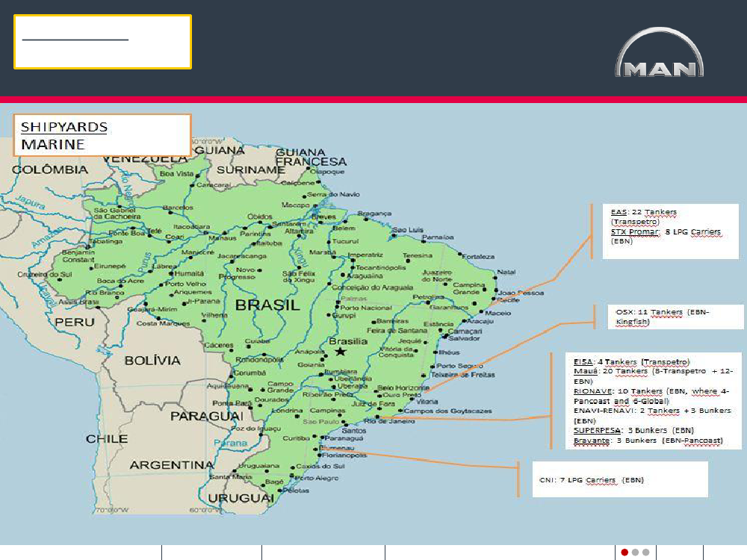This screenshot has width=747, height=560.
Task: Click the large BRASIL label on map
Action: click(x=267, y=305)
